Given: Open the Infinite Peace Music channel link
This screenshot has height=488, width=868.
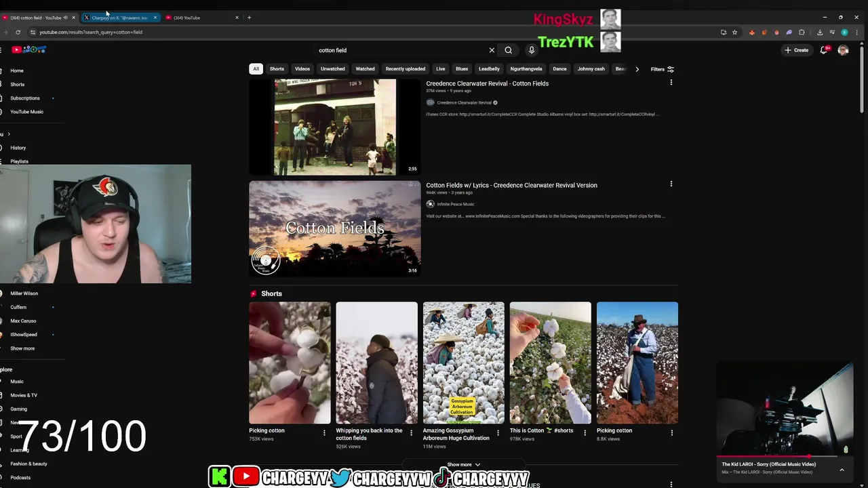Looking at the screenshot, I should (x=456, y=204).
